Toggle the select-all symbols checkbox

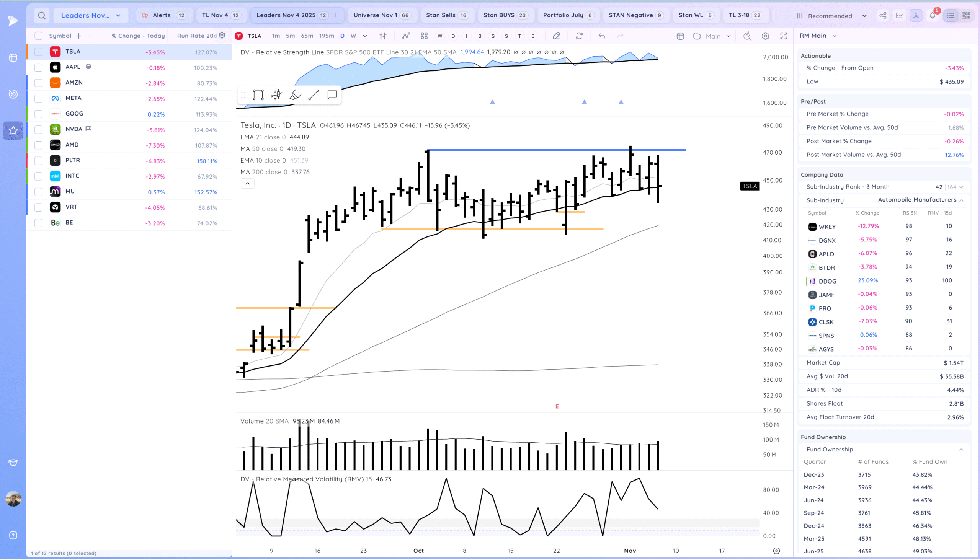coord(38,36)
